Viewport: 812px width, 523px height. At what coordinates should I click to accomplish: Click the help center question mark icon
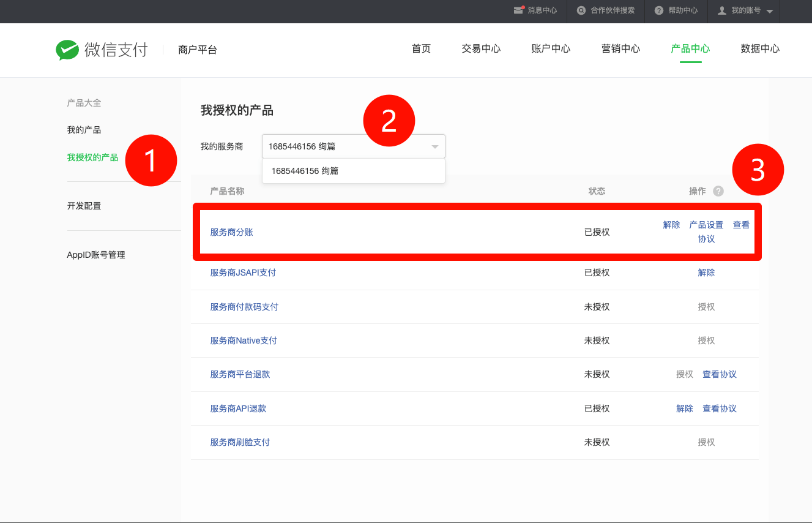point(659,10)
